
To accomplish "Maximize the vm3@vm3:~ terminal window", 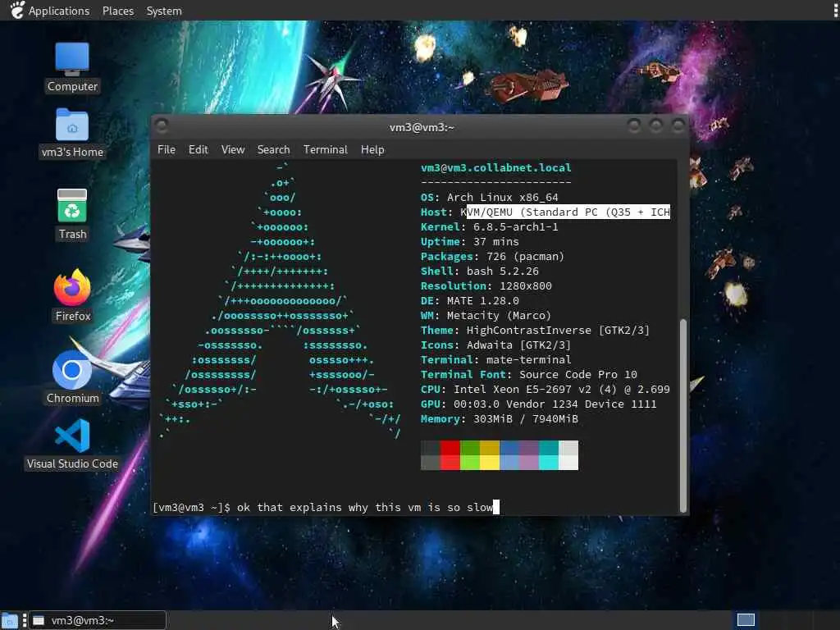I will pyautogui.click(x=655, y=126).
